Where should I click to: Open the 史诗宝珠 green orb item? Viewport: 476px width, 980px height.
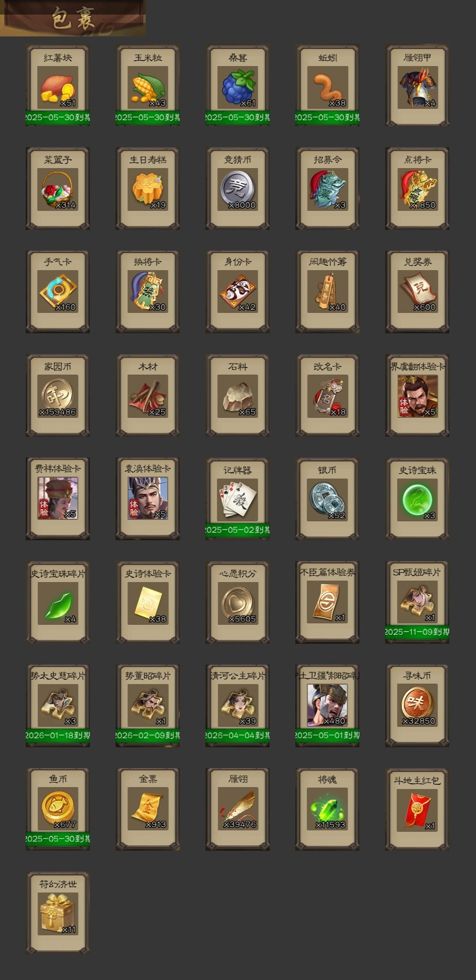coord(417,499)
